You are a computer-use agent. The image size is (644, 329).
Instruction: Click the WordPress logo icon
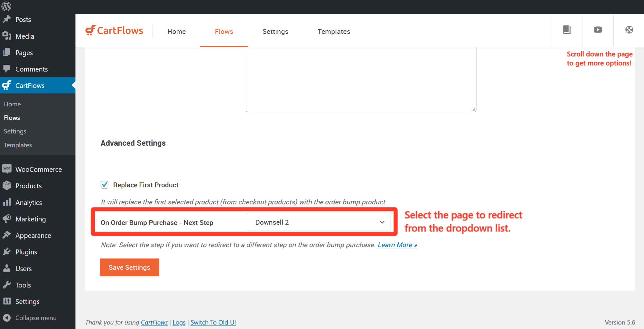tap(6, 6)
